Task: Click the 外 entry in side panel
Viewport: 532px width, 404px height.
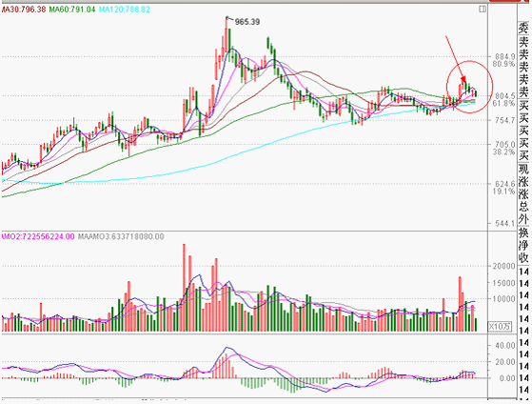Action: pos(523,220)
